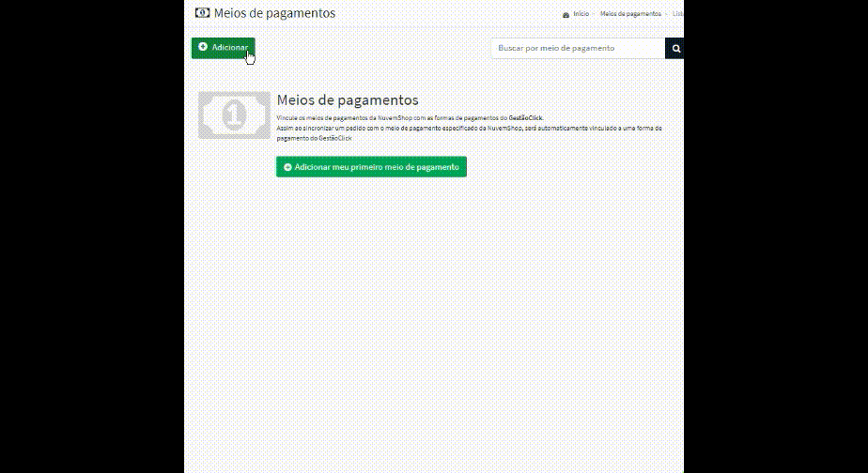Screen dimensions: 868x473
Task: Open the Início breadcrumb link
Action: tap(581, 14)
